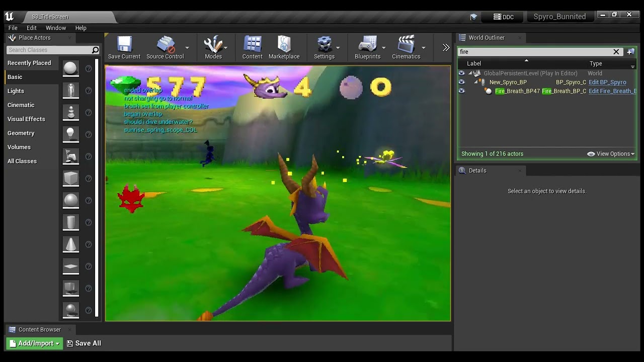Click the help icon beside the Point Light actor
This screenshot has height=362, width=644.
click(89, 134)
